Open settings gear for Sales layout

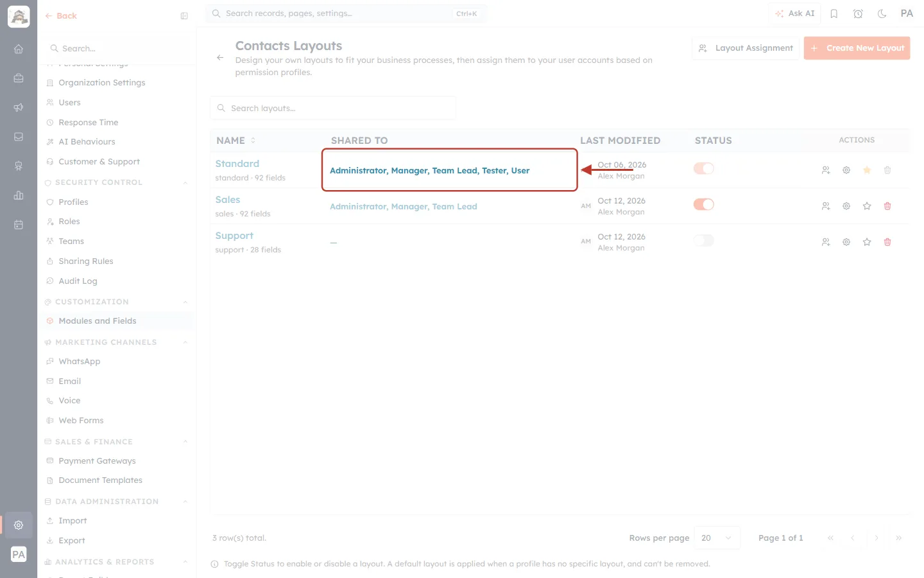[846, 206]
